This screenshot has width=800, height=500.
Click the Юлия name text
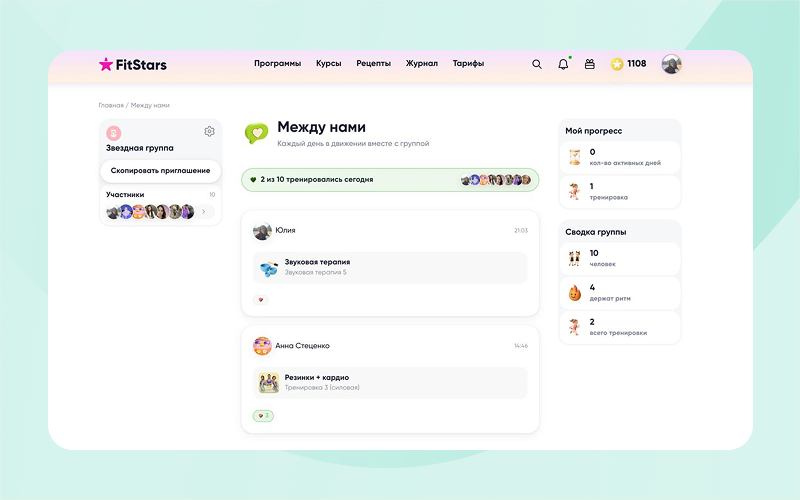pyautogui.click(x=285, y=230)
